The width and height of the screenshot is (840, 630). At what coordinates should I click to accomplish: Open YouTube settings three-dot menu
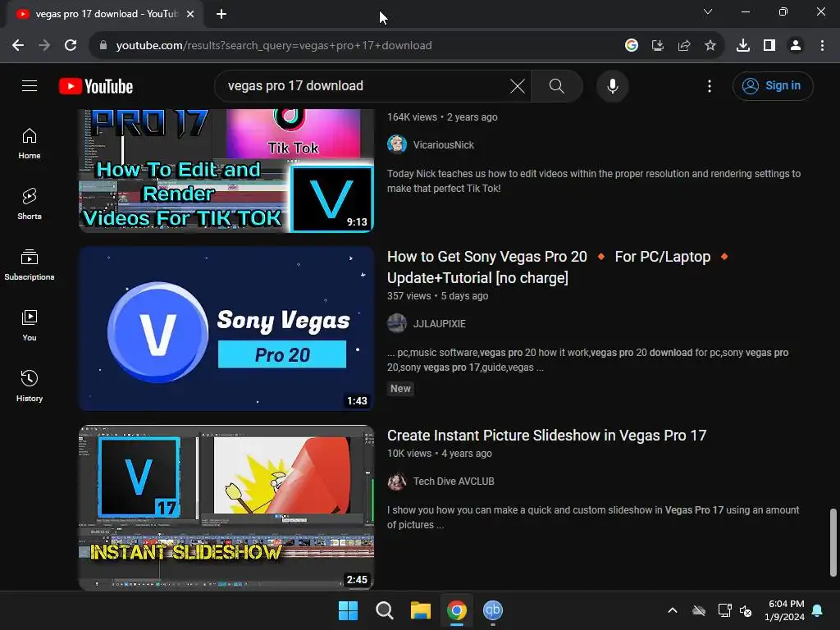tap(710, 85)
